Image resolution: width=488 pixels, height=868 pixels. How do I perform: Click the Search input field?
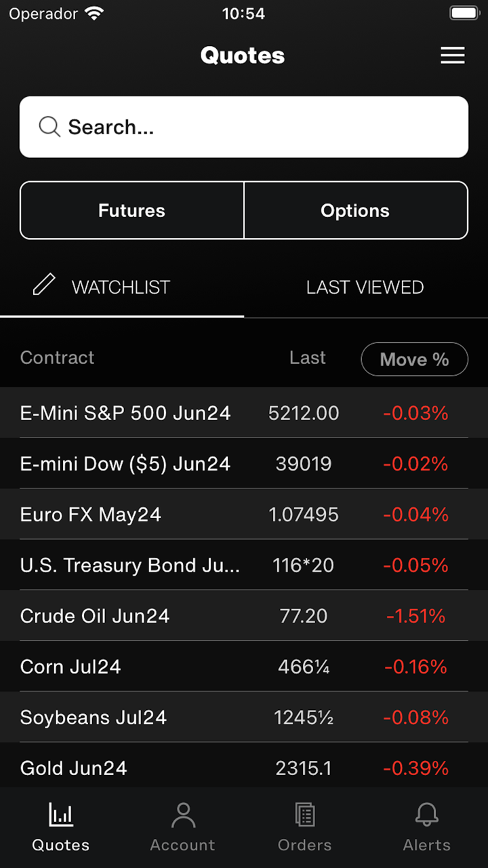pyautogui.click(x=258, y=127)
